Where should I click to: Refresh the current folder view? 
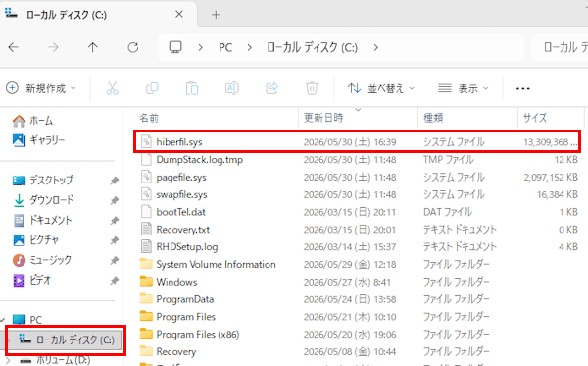pos(132,47)
